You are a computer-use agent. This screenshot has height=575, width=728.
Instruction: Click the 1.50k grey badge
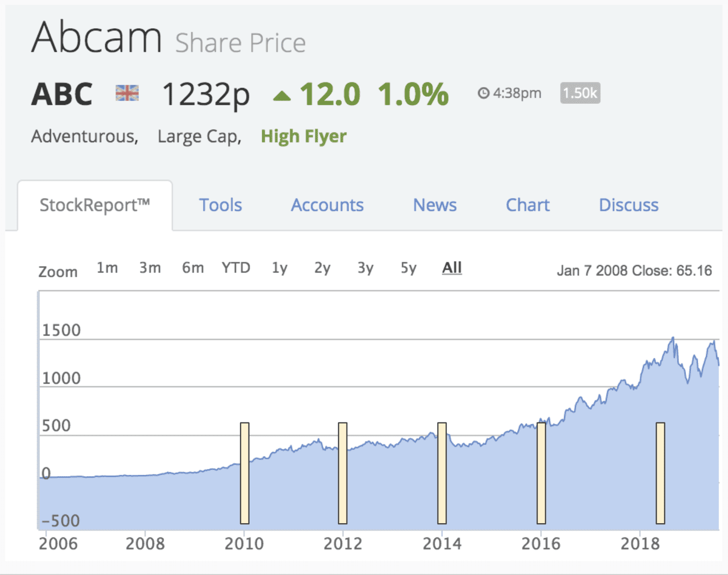(x=580, y=93)
